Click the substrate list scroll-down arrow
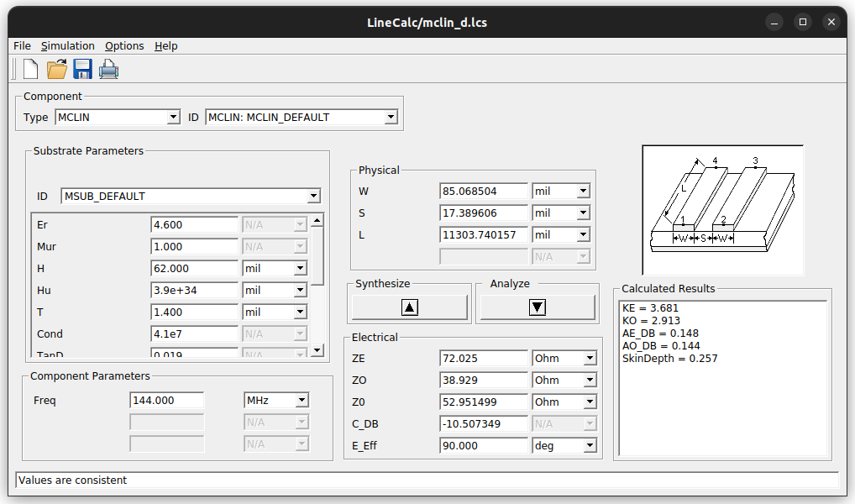The width and height of the screenshot is (855, 504). pos(317,350)
